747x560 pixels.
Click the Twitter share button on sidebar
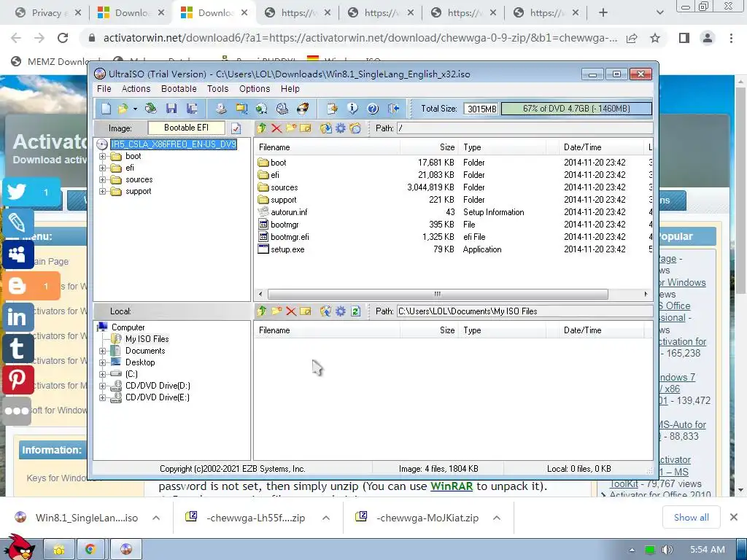[31, 192]
